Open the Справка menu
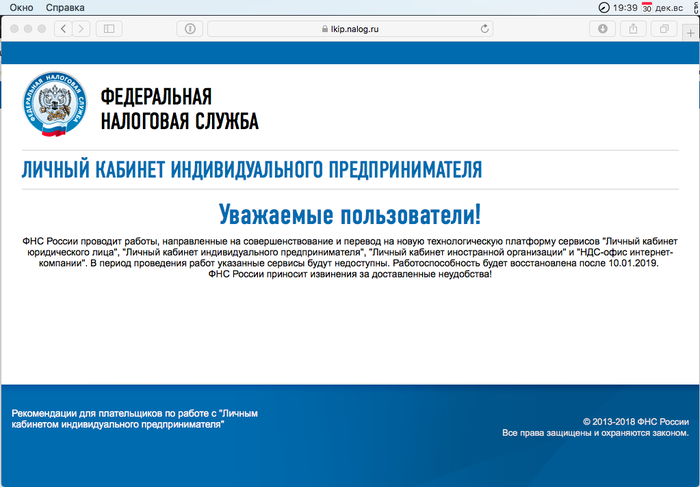Image resolution: width=700 pixels, height=487 pixels. coord(66,7)
